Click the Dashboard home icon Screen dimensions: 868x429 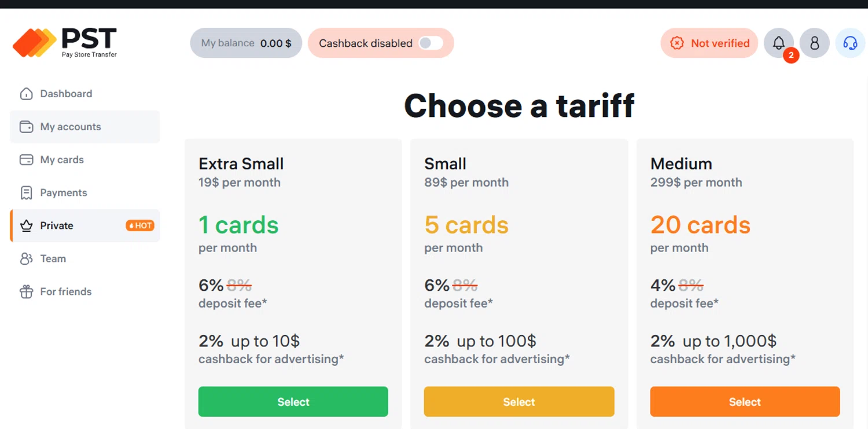[26, 94]
